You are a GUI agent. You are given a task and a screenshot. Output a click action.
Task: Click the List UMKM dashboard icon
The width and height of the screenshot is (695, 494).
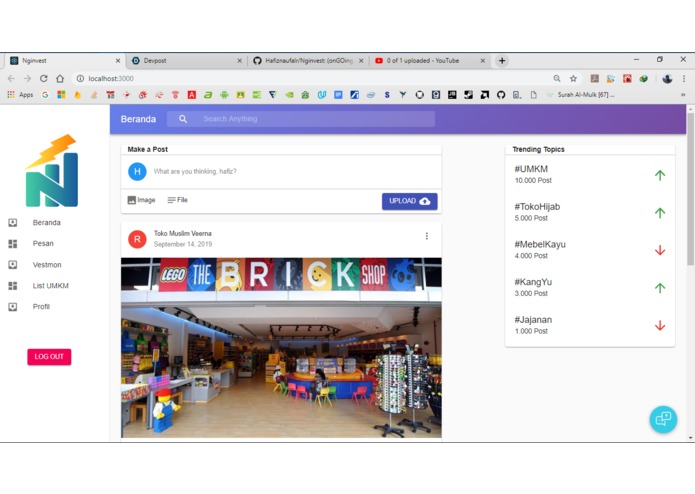(13, 286)
